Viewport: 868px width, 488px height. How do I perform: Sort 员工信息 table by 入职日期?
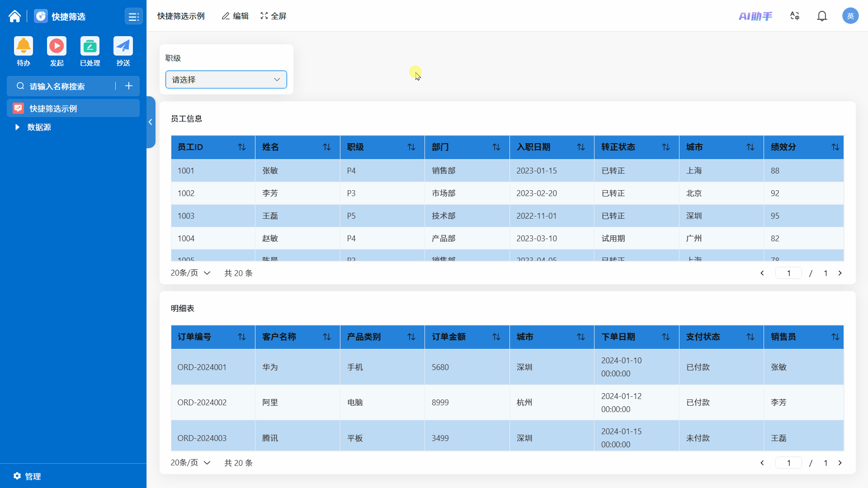(x=581, y=147)
